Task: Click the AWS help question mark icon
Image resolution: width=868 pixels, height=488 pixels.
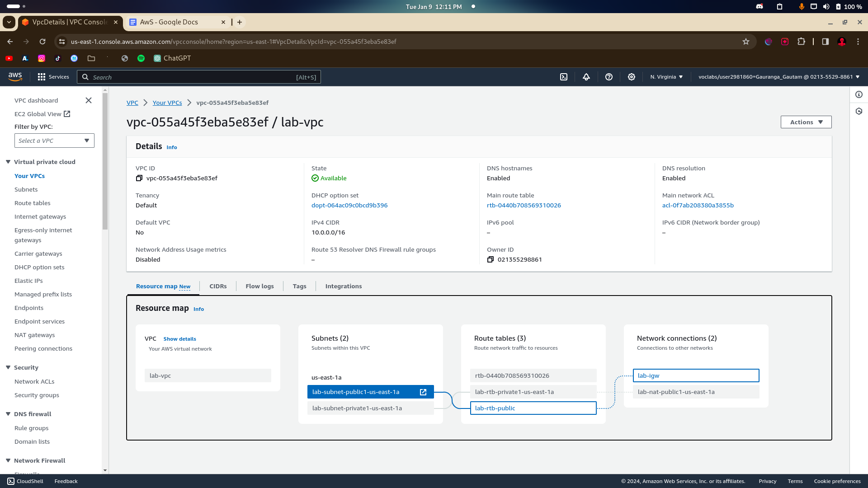Action: (x=609, y=77)
